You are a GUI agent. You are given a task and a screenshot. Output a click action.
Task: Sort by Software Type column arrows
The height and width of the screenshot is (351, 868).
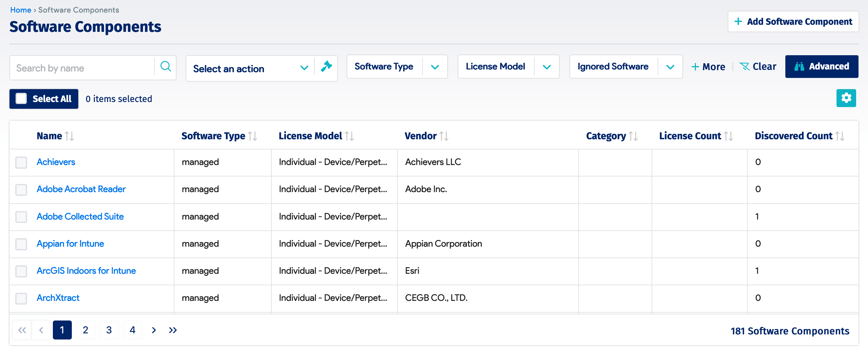point(252,136)
